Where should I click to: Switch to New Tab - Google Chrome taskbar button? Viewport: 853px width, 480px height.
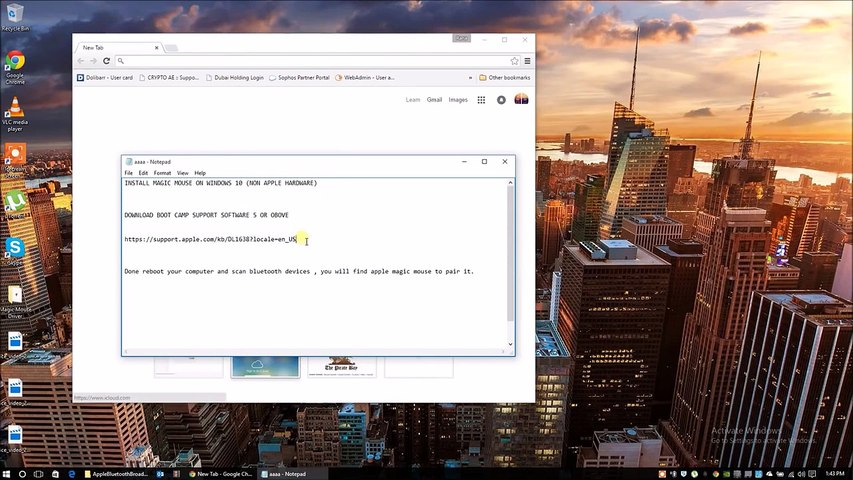click(x=220, y=474)
